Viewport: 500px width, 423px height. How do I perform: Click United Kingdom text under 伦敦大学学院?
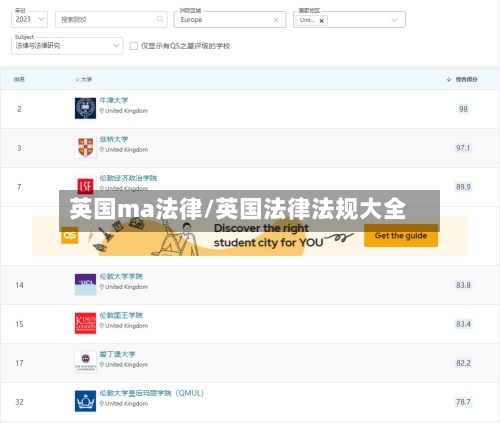pos(126,287)
